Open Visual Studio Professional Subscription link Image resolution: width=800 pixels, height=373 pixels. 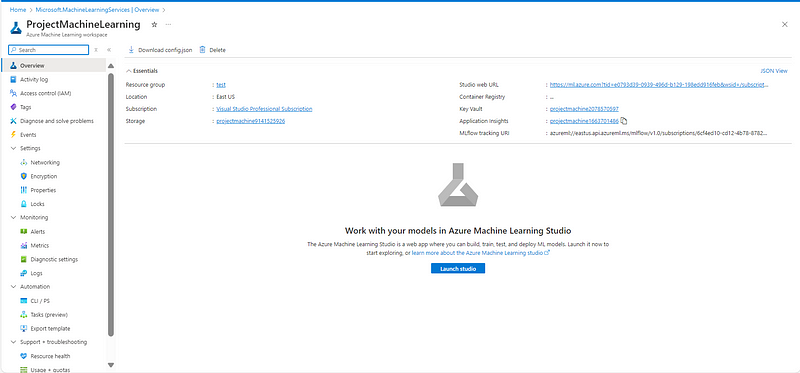pyautogui.click(x=264, y=109)
